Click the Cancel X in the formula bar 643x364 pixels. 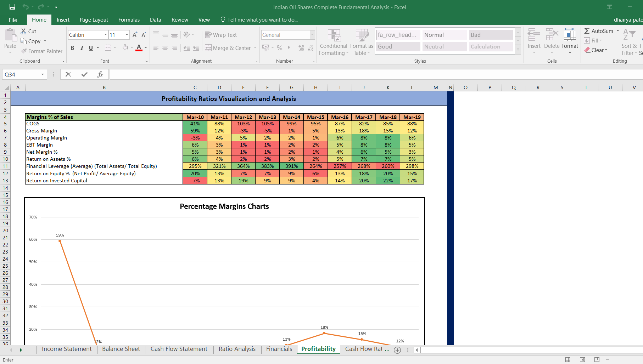[68, 74]
